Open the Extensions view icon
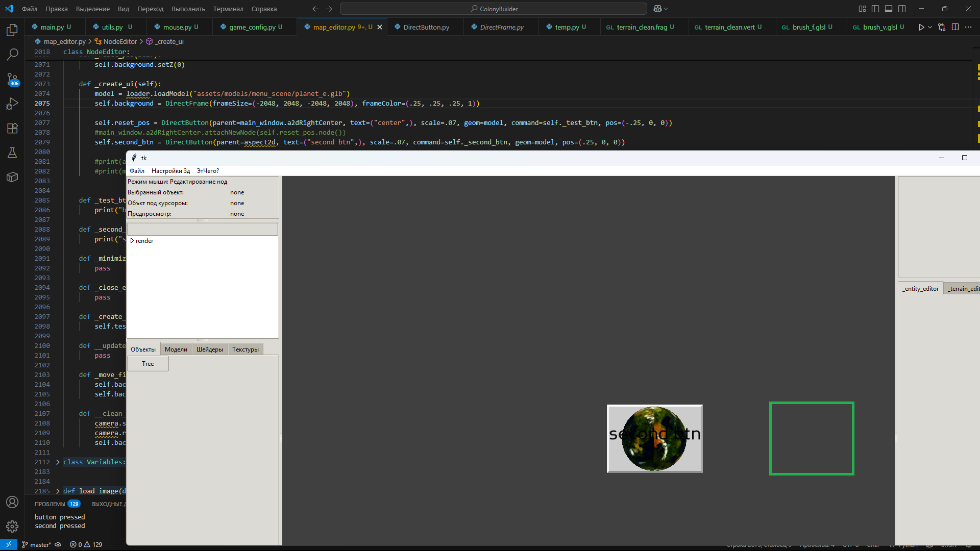This screenshot has width=980, height=551. tap(12, 128)
